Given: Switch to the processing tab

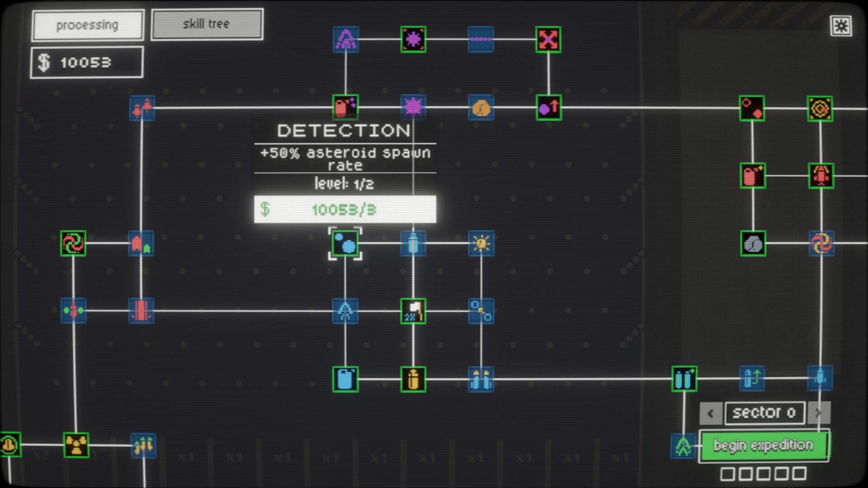Looking at the screenshot, I should (87, 25).
